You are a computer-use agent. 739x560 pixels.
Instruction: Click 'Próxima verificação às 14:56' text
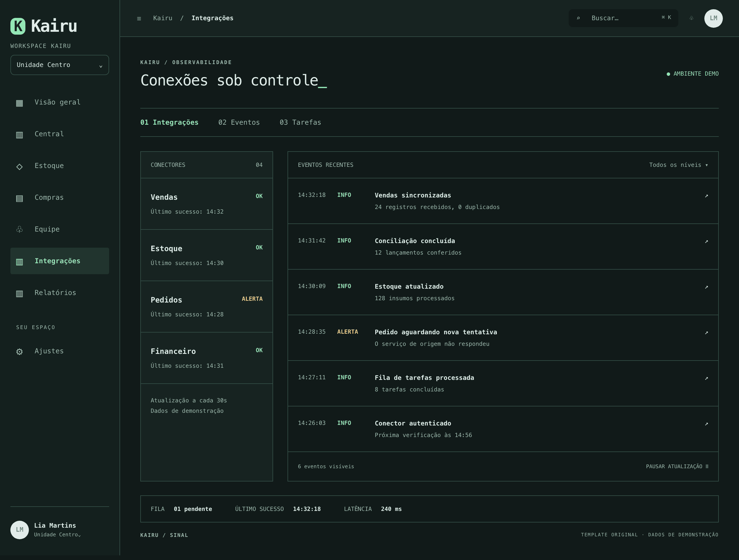coord(423,435)
